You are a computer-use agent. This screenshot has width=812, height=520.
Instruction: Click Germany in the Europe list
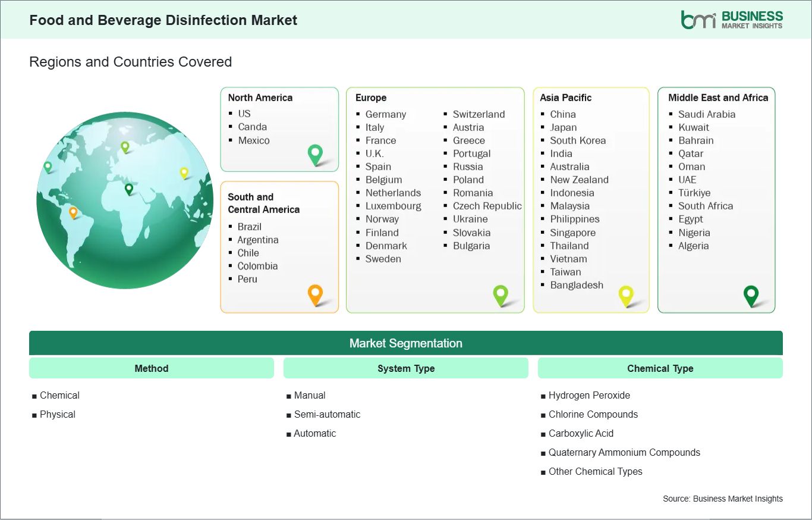coord(385,114)
